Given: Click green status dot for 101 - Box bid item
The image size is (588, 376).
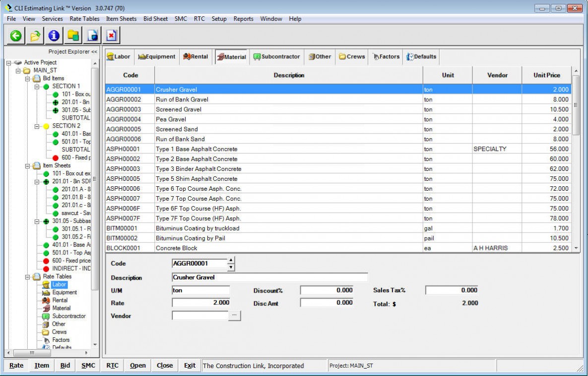Looking at the screenshot, I should [56, 94].
